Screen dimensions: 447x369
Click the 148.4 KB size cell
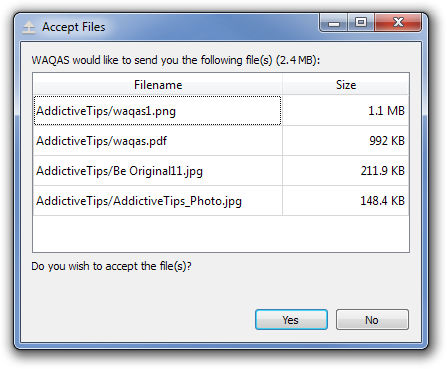(x=346, y=201)
